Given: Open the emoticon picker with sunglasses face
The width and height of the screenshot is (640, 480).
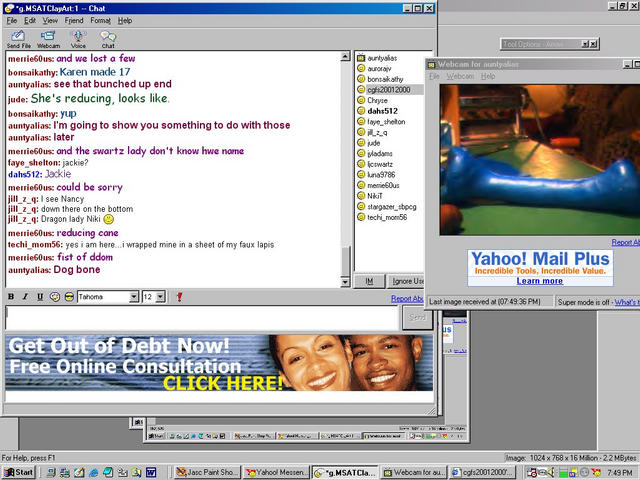Looking at the screenshot, I should tap(69, 297).
